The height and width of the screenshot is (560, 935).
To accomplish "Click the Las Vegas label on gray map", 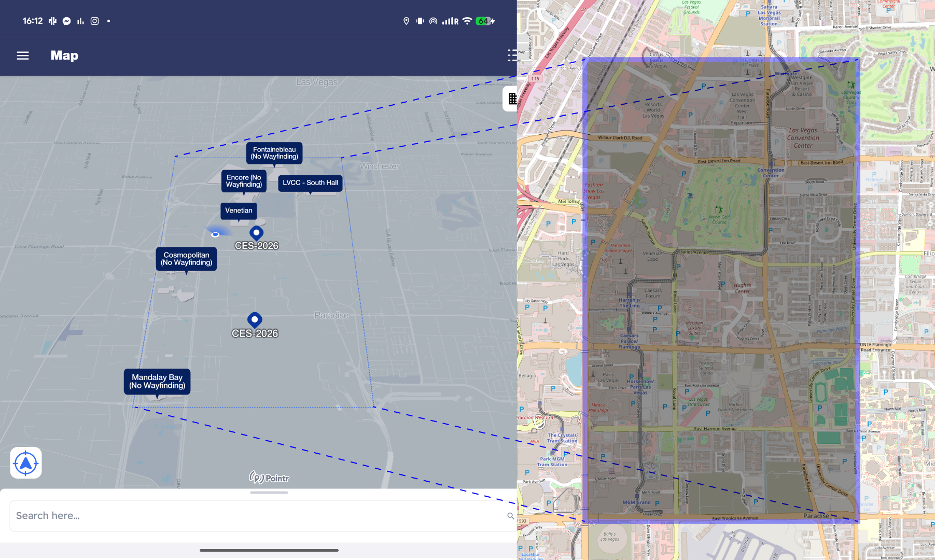I will coord(316,82).
